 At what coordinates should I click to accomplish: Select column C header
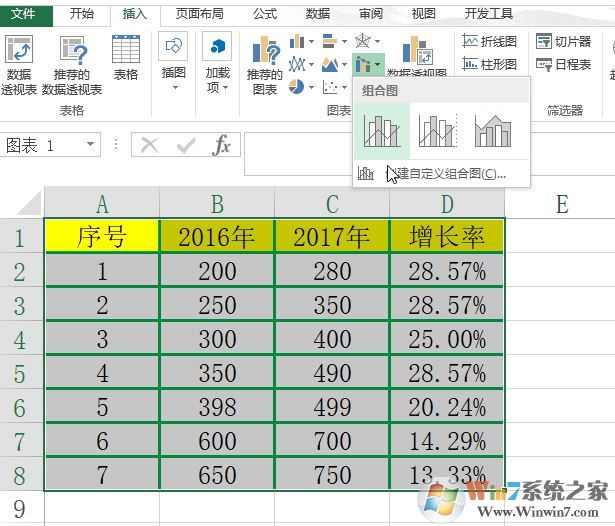coord(332,203)
